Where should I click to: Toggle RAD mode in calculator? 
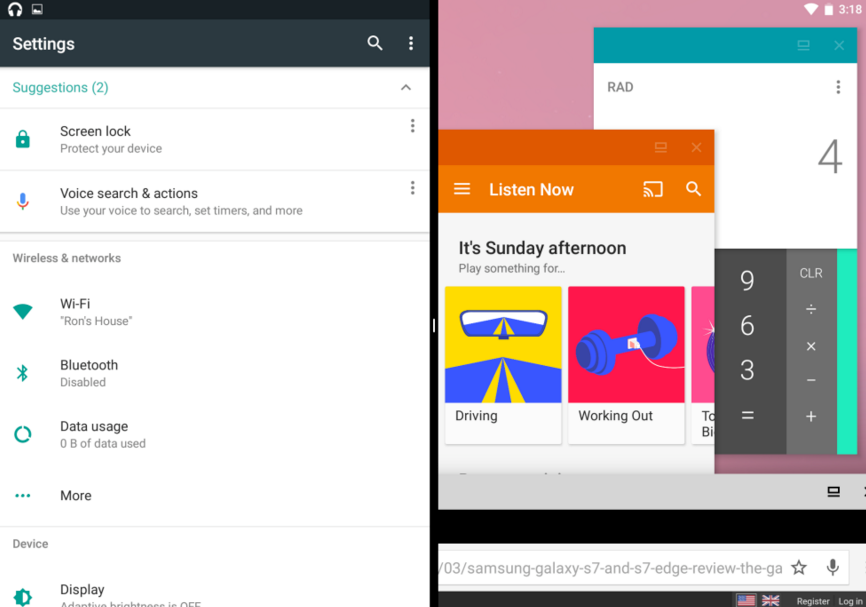click(620, 87)
